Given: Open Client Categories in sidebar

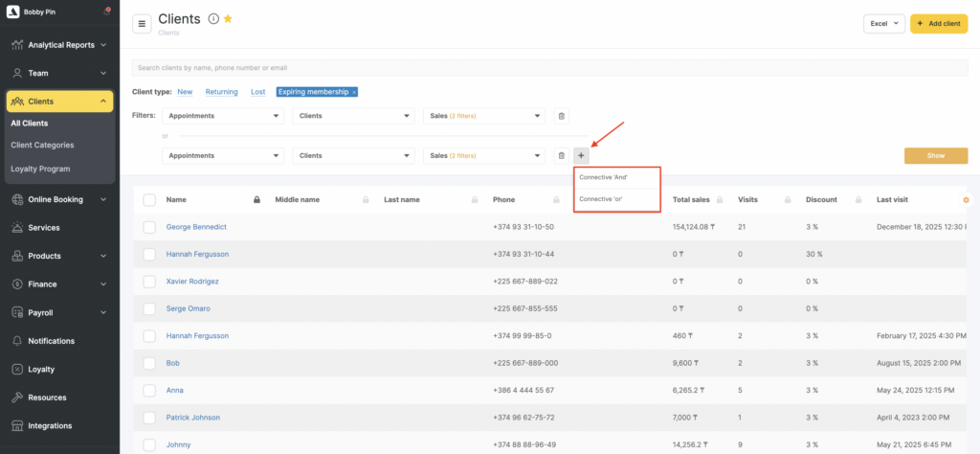Looking at the screenshot, I should coord(42,146).
